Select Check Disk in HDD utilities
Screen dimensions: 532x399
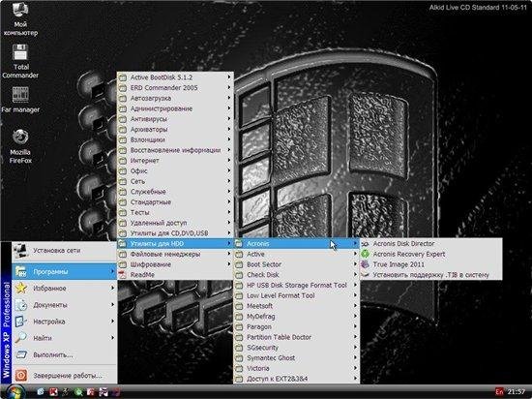(296, 275)
